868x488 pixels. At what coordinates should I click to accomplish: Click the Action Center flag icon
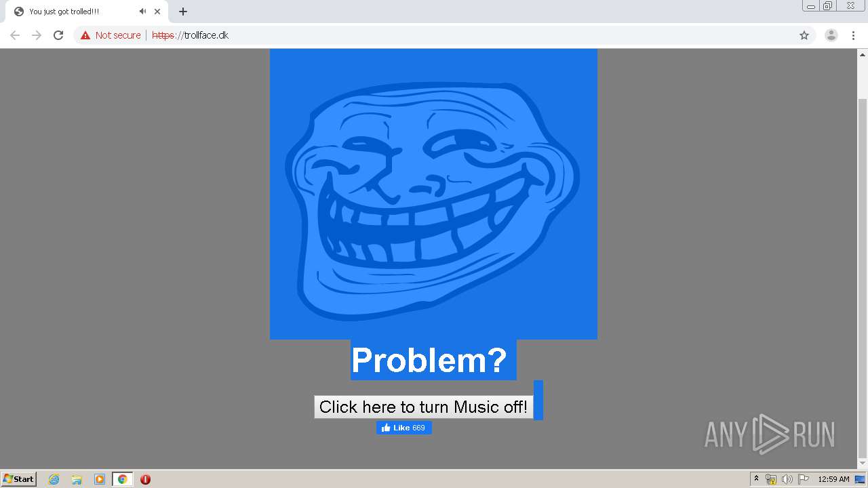pos(804,479)
